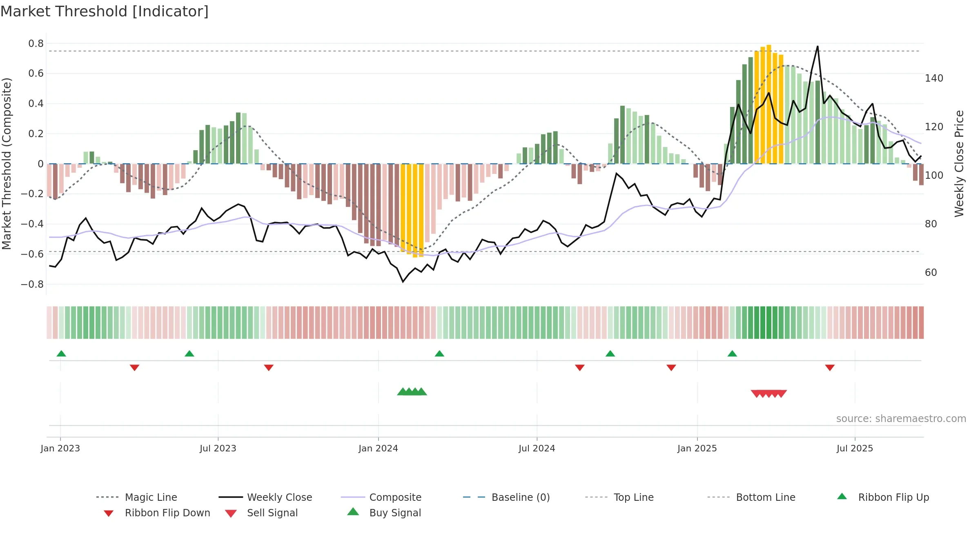This screenshot has width=980, height=551.
Task: Click the 60 right axis price label
Action: click(x=931, y=272)
